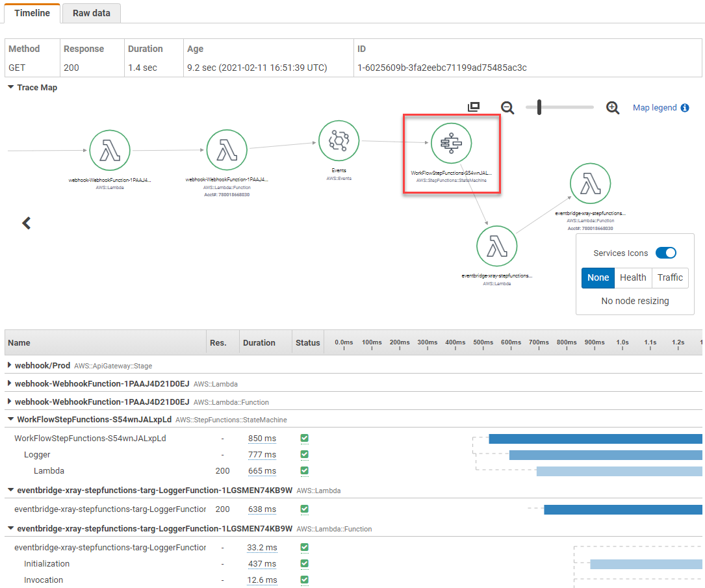This screenshot has height=588, width=705.
Task: Switch to the Raw data tab
Action: tap(91, 13)
